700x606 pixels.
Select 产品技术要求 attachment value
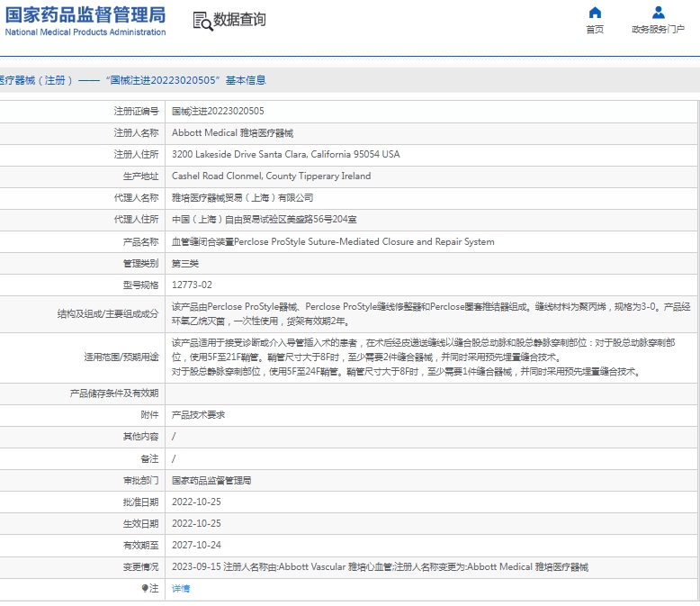pos(198,415)
